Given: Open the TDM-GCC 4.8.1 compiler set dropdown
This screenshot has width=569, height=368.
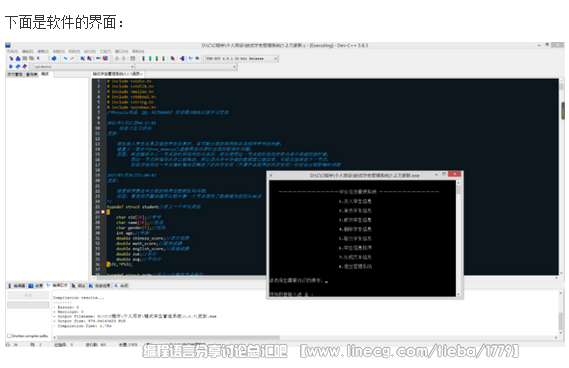Looking at the screenshot, I should (242, 58).
